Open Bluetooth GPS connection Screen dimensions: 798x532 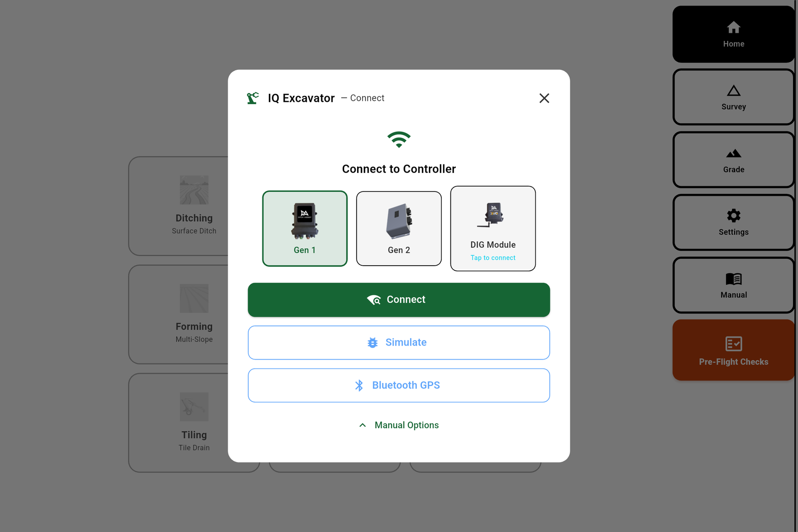pos(399,385)
